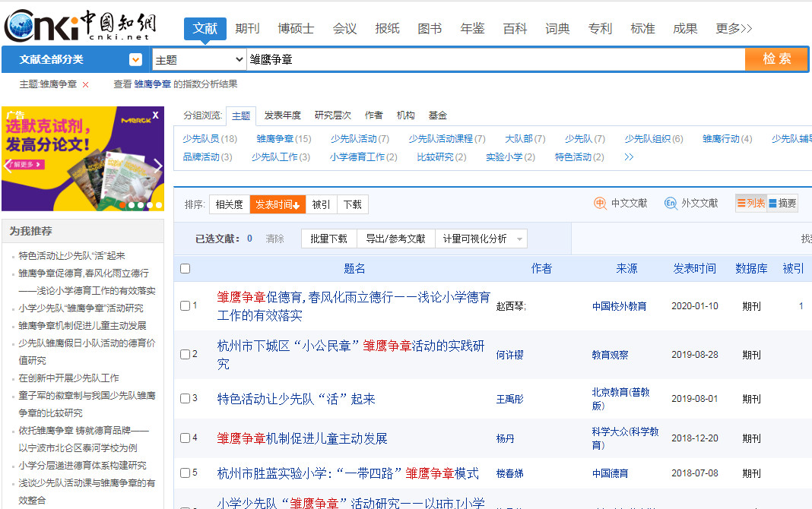Click the search keyword input field
812x509 pixels.
pyautogui.click(x=494, y=59)
